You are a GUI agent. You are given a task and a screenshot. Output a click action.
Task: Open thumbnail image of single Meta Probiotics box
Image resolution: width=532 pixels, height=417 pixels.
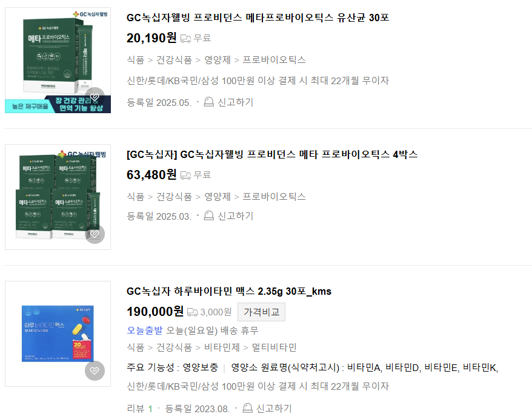[58, 61]
